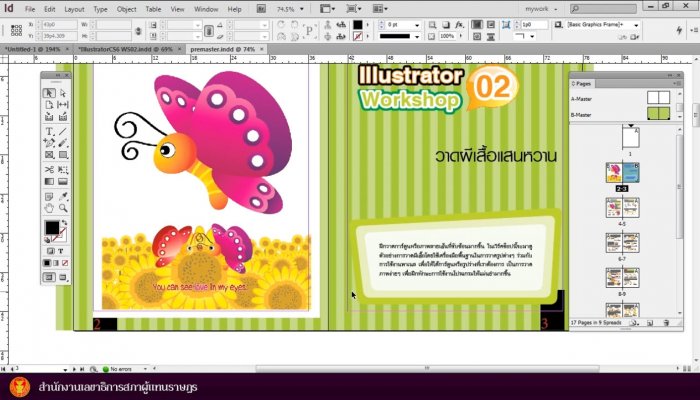Select the Pencil tool
This screenshot has height=400, width=700.
click(63, 143)
